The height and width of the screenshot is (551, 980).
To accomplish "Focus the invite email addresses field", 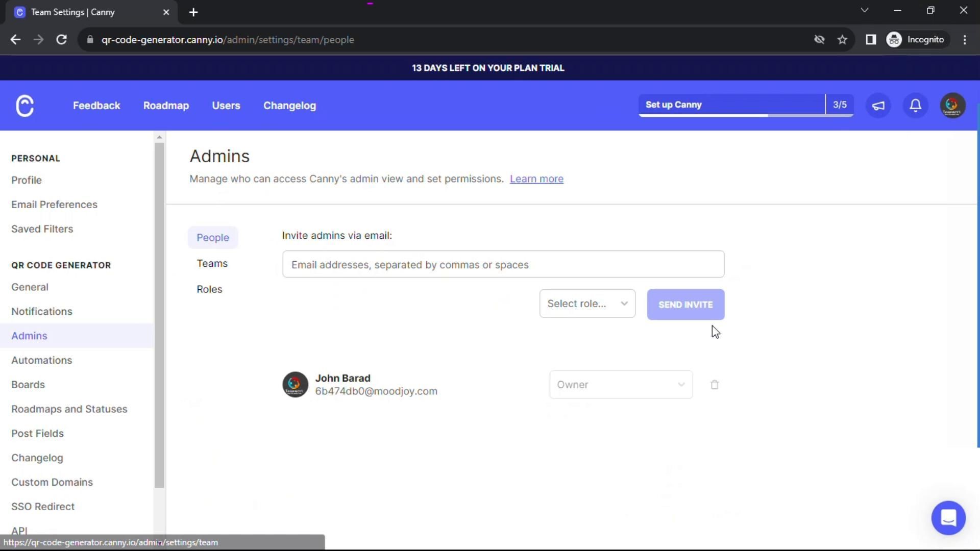I will click(x=503, y=264).
